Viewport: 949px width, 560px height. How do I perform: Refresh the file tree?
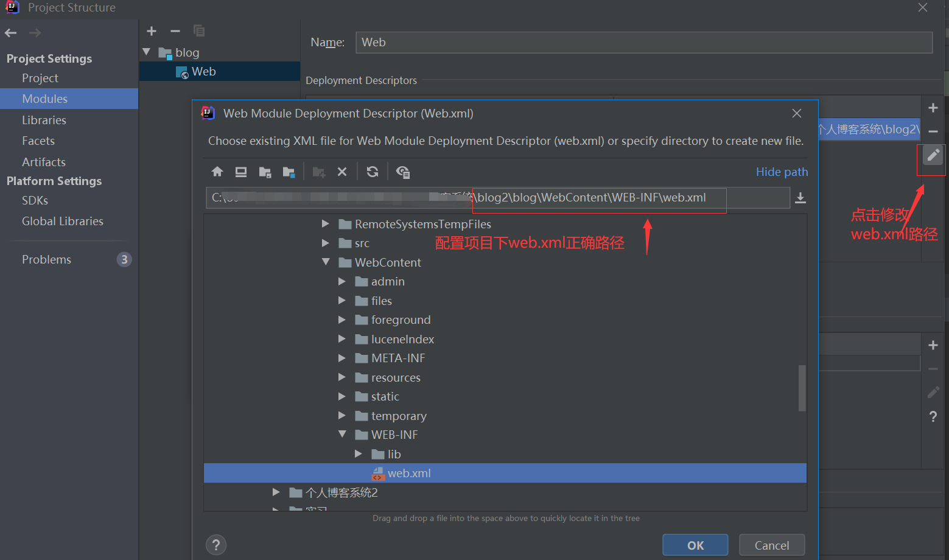point(372,172)
